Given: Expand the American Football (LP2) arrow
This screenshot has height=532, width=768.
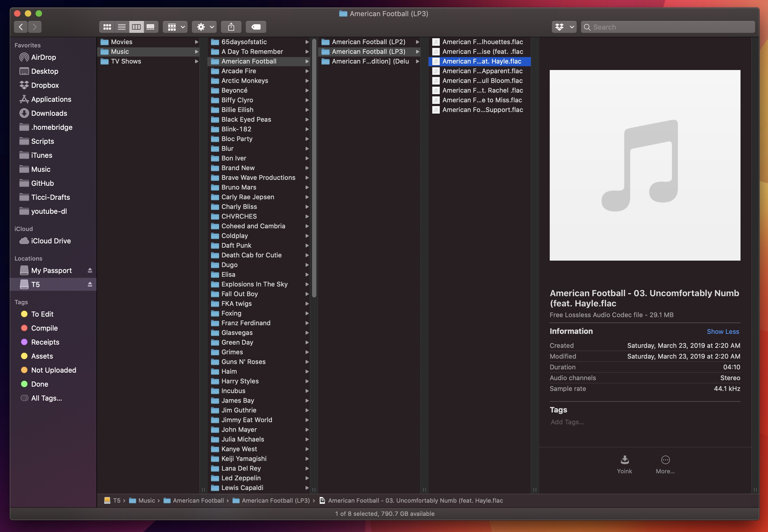Looking at the screenshot, I should pos(417,42).
